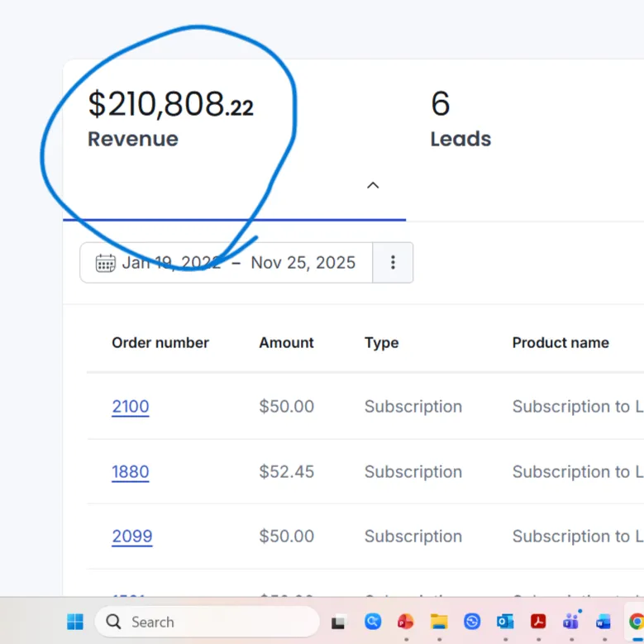Open Adobe Acrobat from taskbar

pos(538,622)
